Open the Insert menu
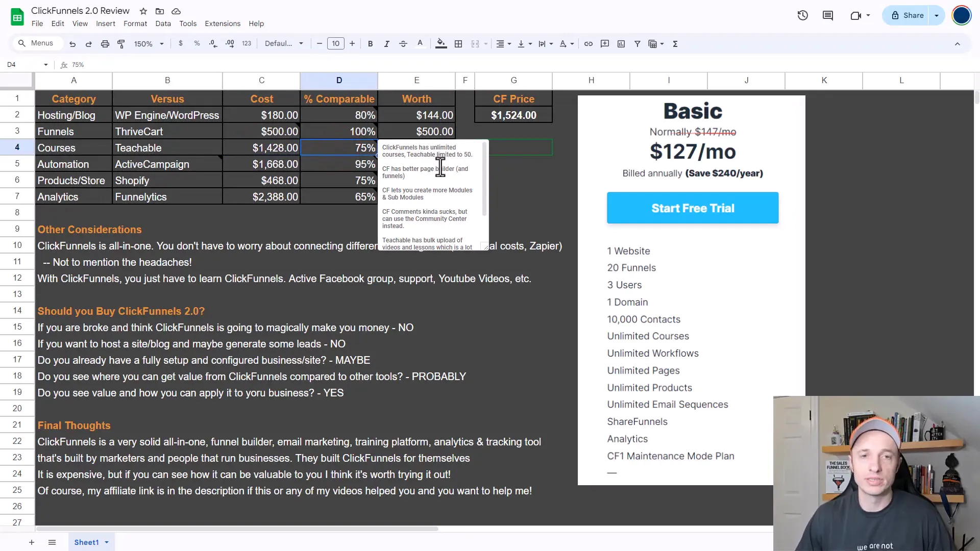The image size is (980, 551). [106, 23]
